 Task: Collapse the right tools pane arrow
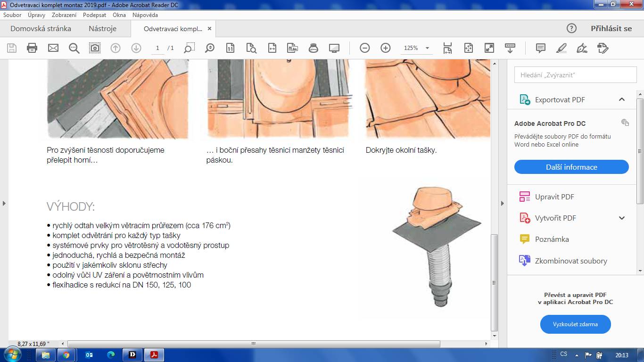pos(502,204)
